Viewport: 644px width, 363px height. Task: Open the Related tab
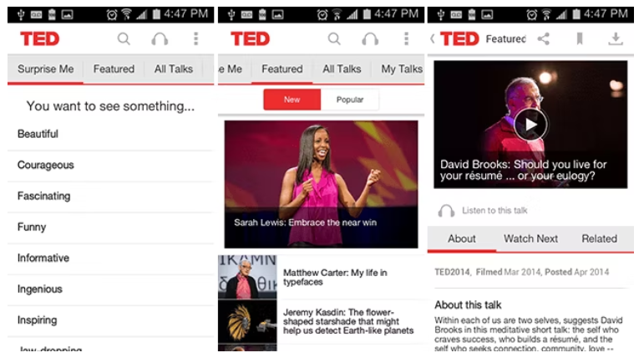pos(599,239)
